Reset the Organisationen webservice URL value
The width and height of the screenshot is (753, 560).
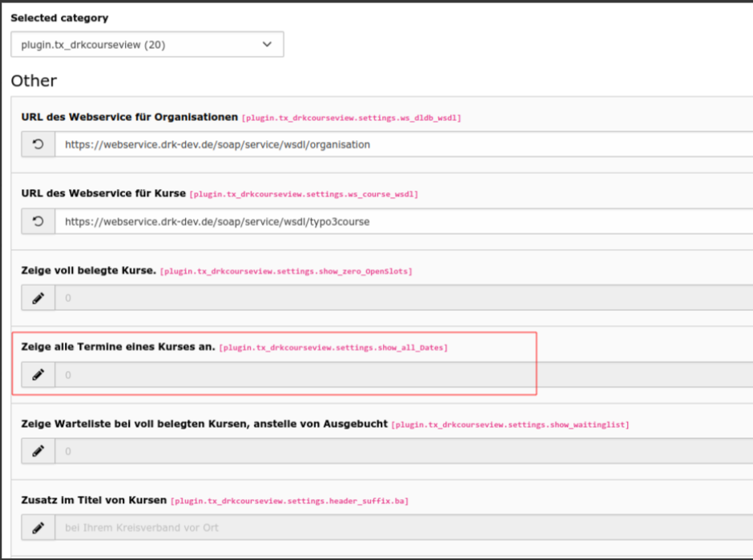(38, 145)
